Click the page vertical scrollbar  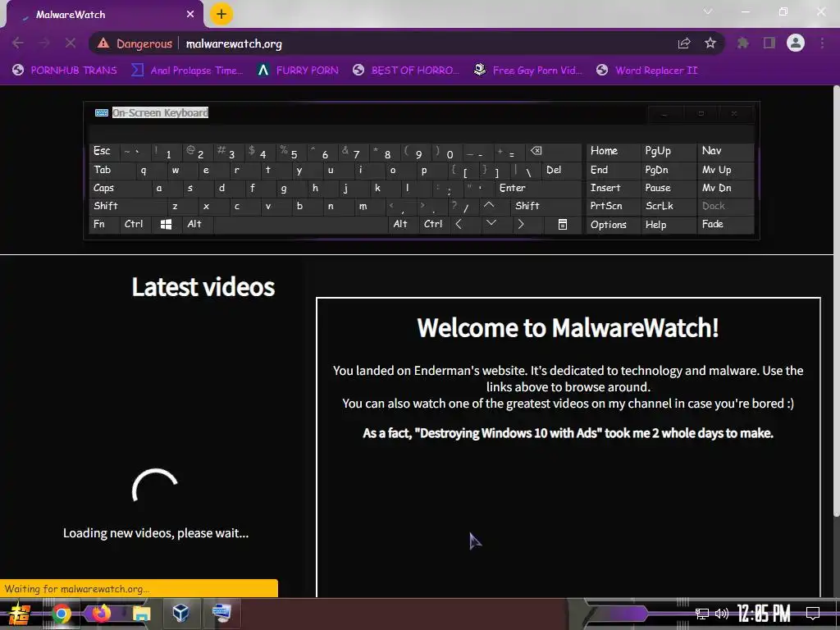[x=837, y=300]
